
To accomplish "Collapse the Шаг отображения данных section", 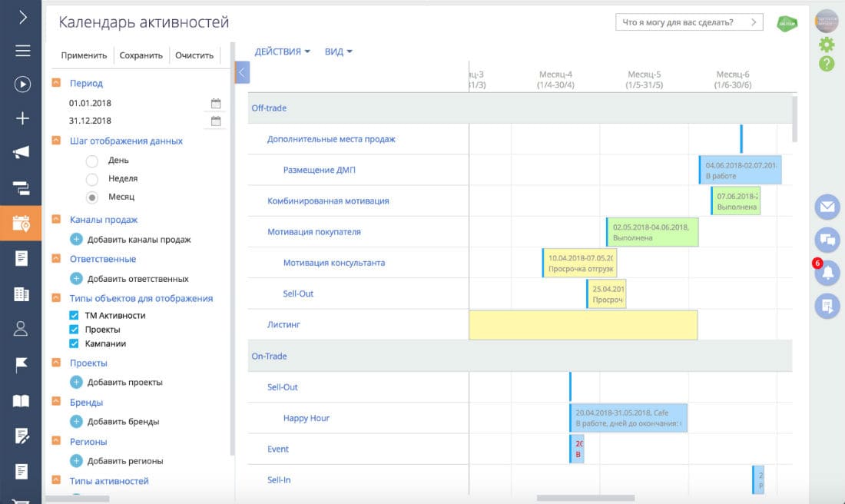I will click(56, 141).
